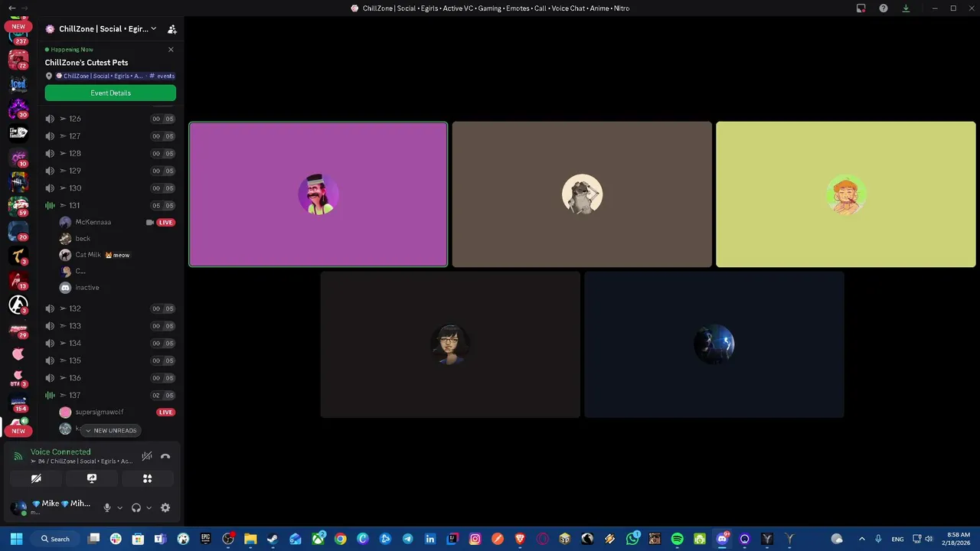Screen dimensions: 980x551
Task: Open the Iced server icon in sidebar
Action: 18,83
